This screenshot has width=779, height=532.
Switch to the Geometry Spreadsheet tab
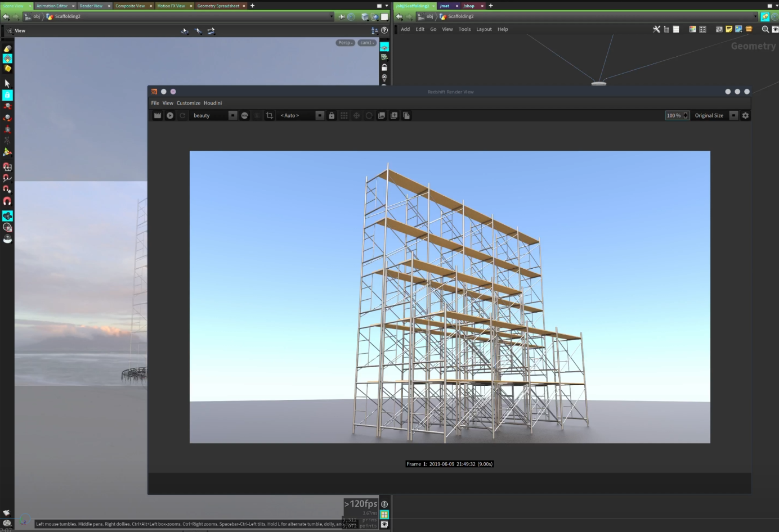[x=218, y=6]
